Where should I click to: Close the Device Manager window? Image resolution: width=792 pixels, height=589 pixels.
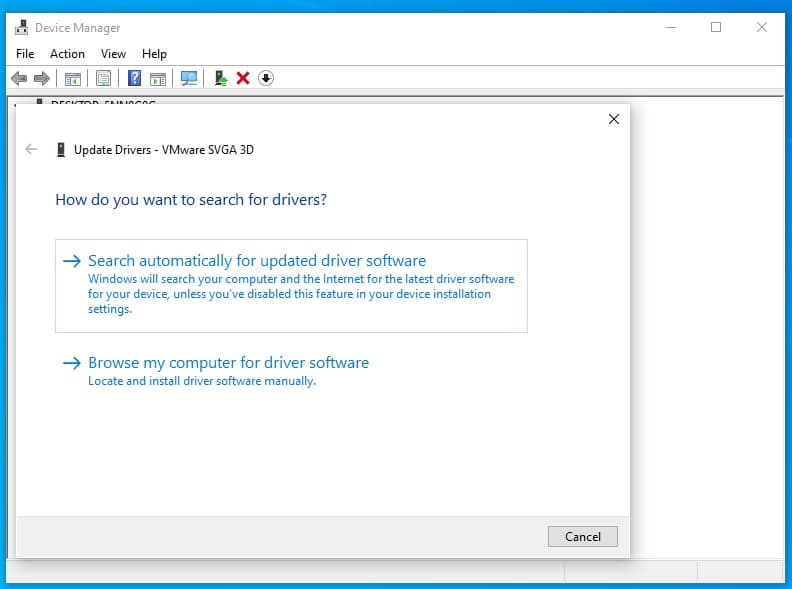tap(762, 27)
